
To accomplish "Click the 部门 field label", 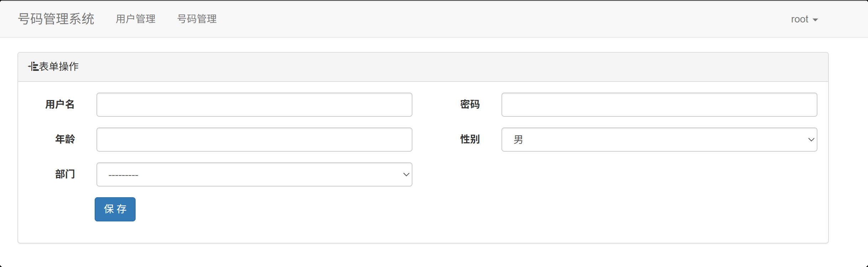I will click(65, 174).
